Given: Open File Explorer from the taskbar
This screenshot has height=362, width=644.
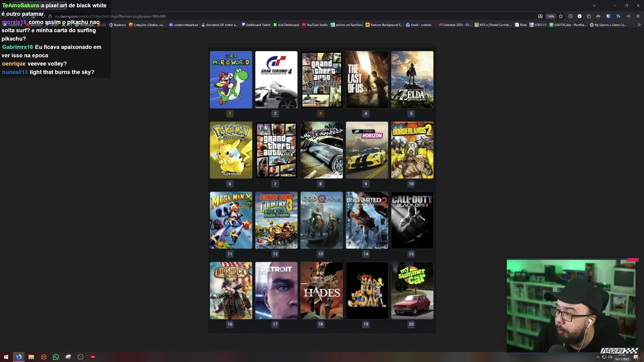Looking at the screenshot, I should click(31, 357).
